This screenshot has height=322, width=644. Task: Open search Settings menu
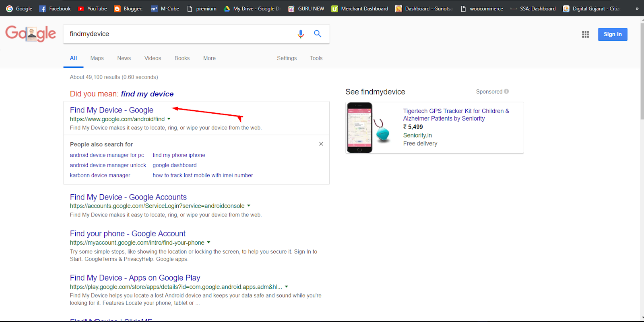287,58
